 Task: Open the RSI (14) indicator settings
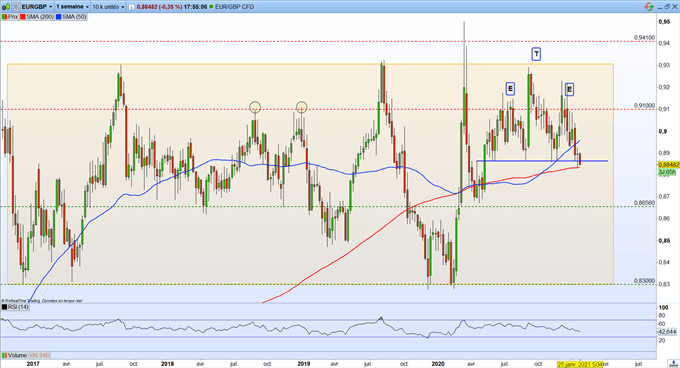click(x=19, y=307)
